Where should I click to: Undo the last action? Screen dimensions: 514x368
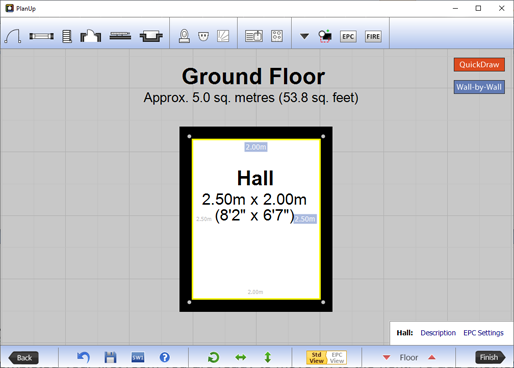83,357
